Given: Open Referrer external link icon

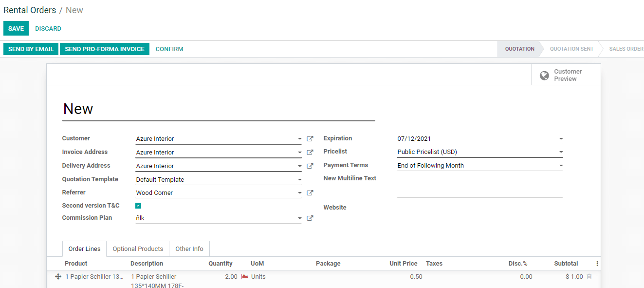Looking at the screenshot, I should point(310,193).
